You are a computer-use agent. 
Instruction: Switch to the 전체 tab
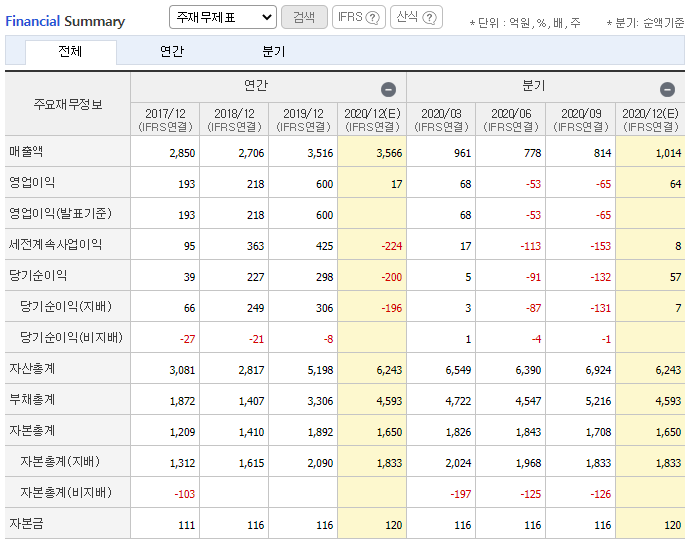pos(71,52)
